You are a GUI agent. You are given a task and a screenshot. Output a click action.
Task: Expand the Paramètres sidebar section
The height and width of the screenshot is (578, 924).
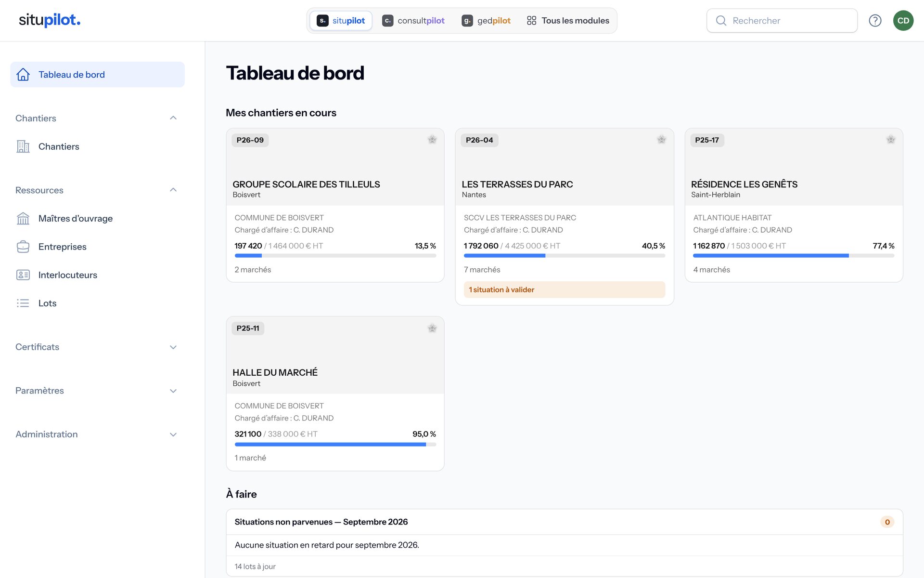[173, 391]
